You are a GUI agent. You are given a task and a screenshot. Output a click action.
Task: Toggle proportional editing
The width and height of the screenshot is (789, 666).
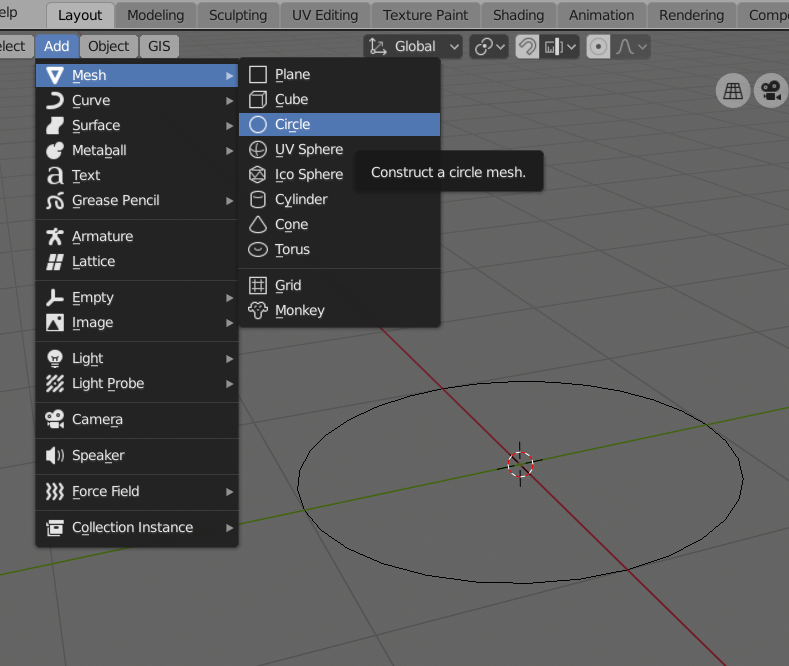pos(598,47)
